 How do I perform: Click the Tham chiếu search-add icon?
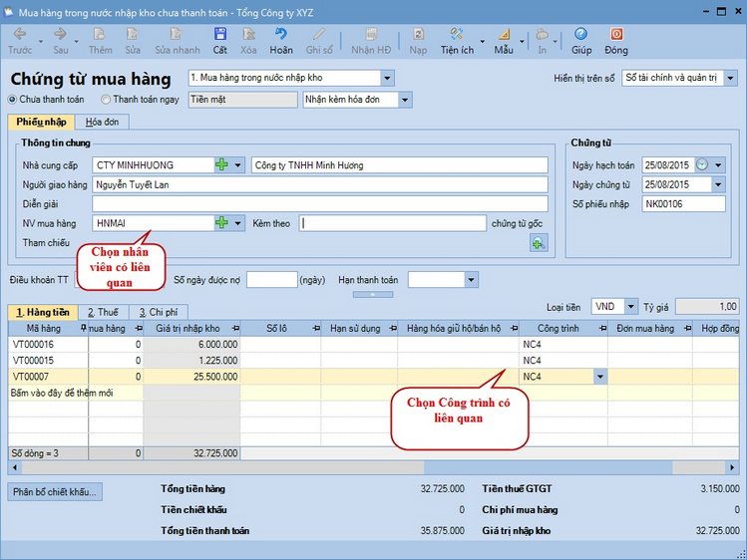(x=539, y=243)
